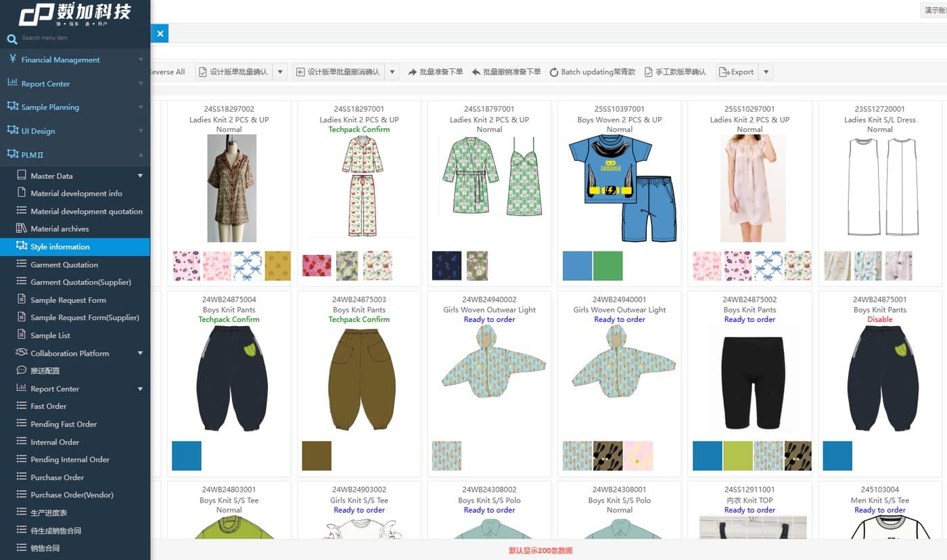Click the 设计版单批量确认 button
Screen dimensions: 947x560
click(234, 72)
